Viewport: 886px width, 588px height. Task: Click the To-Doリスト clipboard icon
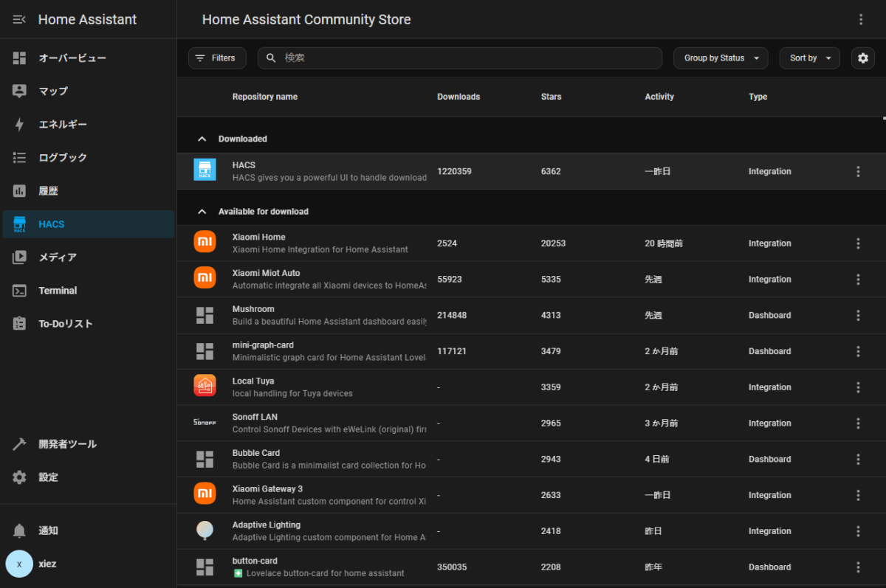20,323
